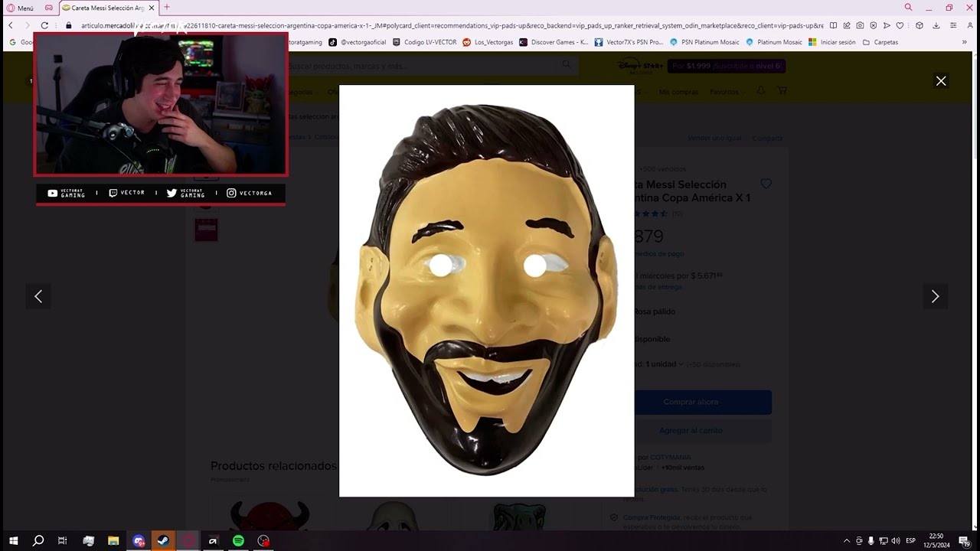Click the microphone icon in system tray
The width and height of the screenshot is (980, 551).
pos(871,541)
